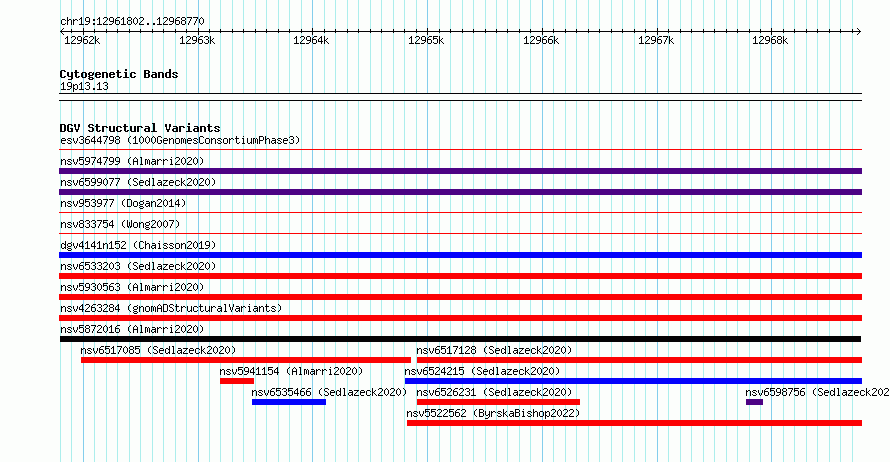Open nsv6517128 (Sedlazeck2020) label
The height and width of the screenshot is (462, 890).
(x=494, y=350)
